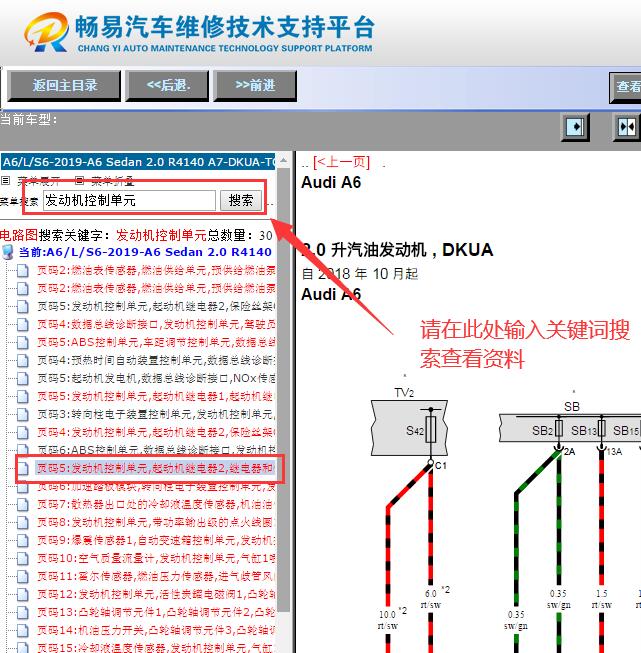
Task: Click document icon for 页码11:霍尔传感器 row
Action: 22,576
